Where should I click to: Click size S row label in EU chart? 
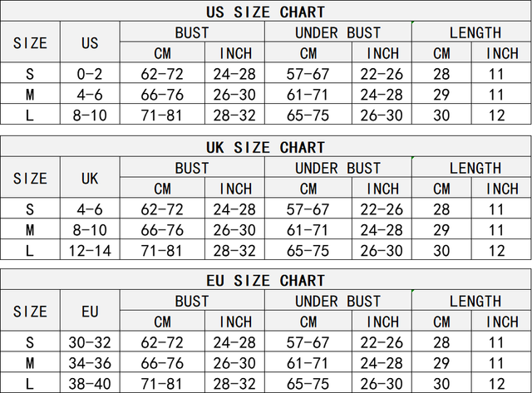(x=30, y=342)
